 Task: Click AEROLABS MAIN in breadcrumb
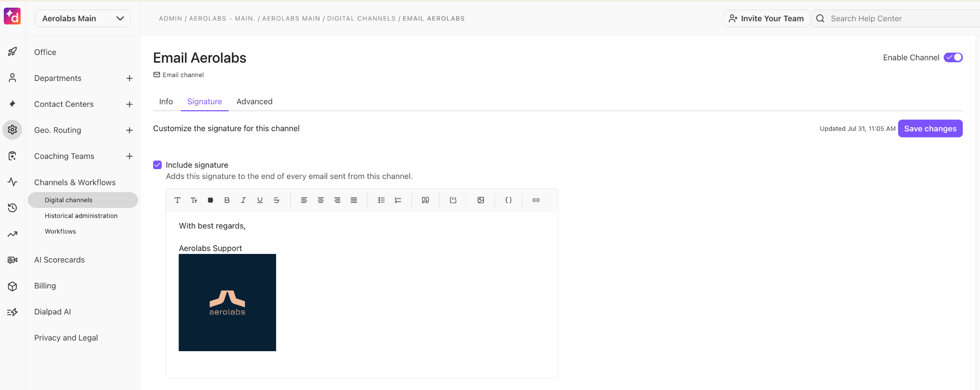coord(291,18)
